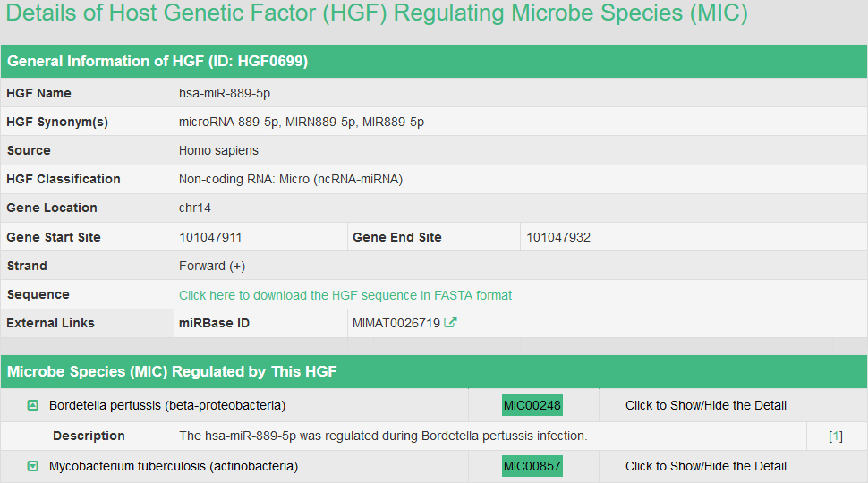Download the HGF sequence in FASTA format

coord(345,295)
